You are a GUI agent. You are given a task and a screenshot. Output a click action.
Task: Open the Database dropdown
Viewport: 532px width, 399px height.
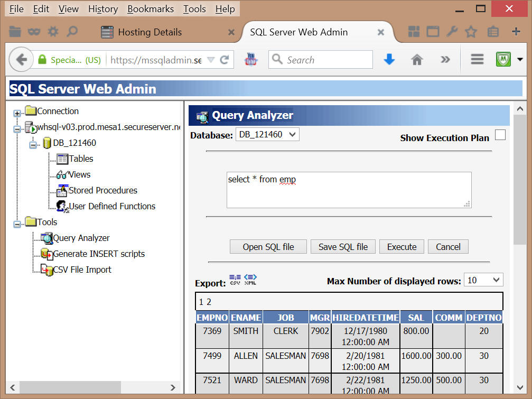267,135
